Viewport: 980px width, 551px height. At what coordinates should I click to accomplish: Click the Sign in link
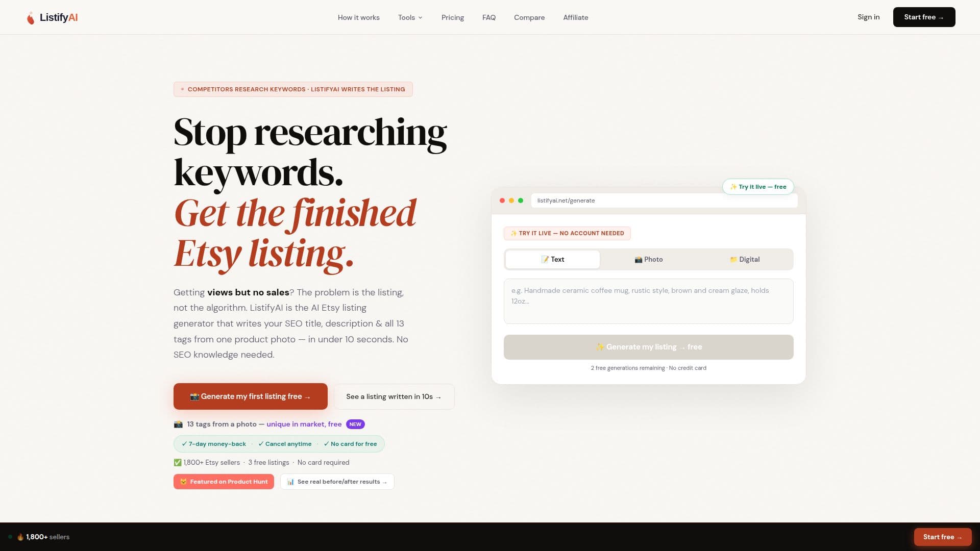[868, 17]
